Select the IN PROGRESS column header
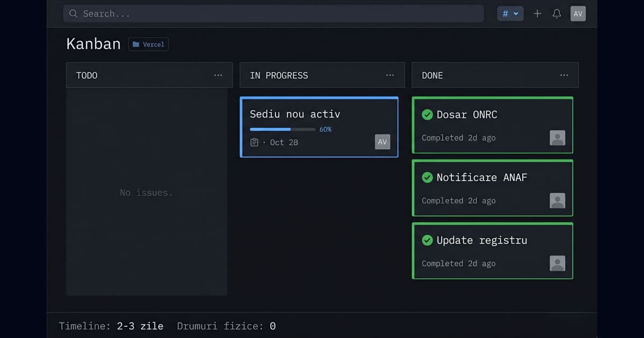This screenshot has width=644, height=338. (x=322, y=75)
